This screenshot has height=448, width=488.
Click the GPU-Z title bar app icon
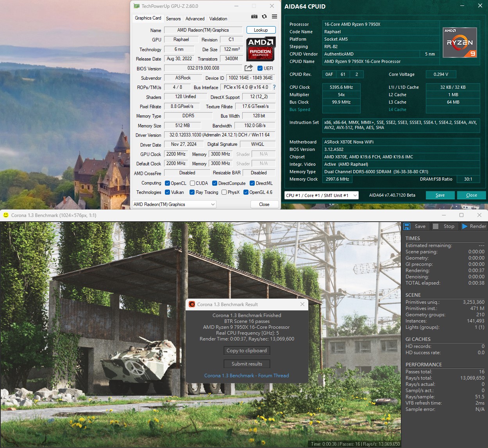tap(136, 6)
